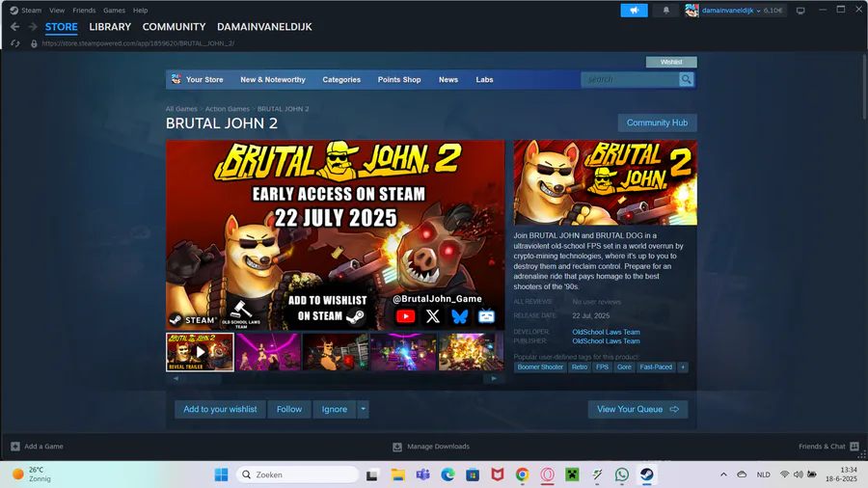Play the Reveal Trailer thumbnail
This screenshot has width=868, height=488.
(x=200, y=352)
